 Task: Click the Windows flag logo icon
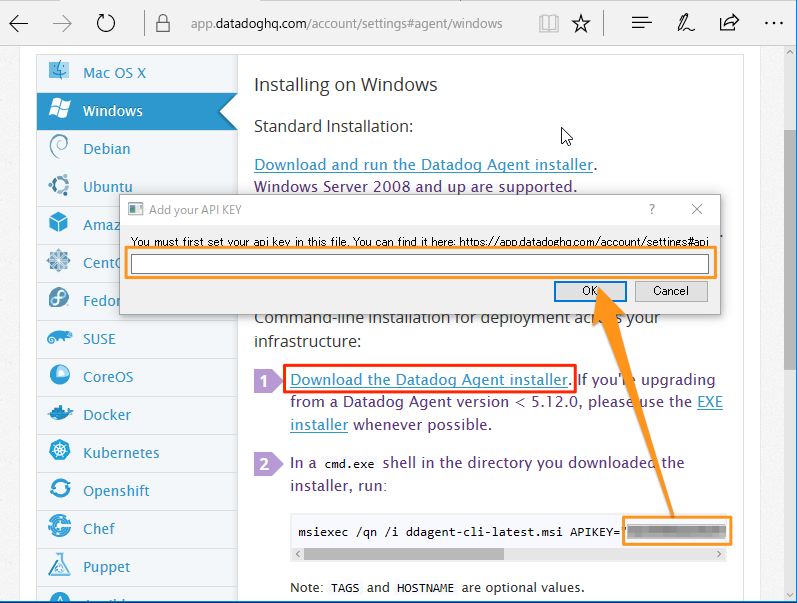click(59, 108)
